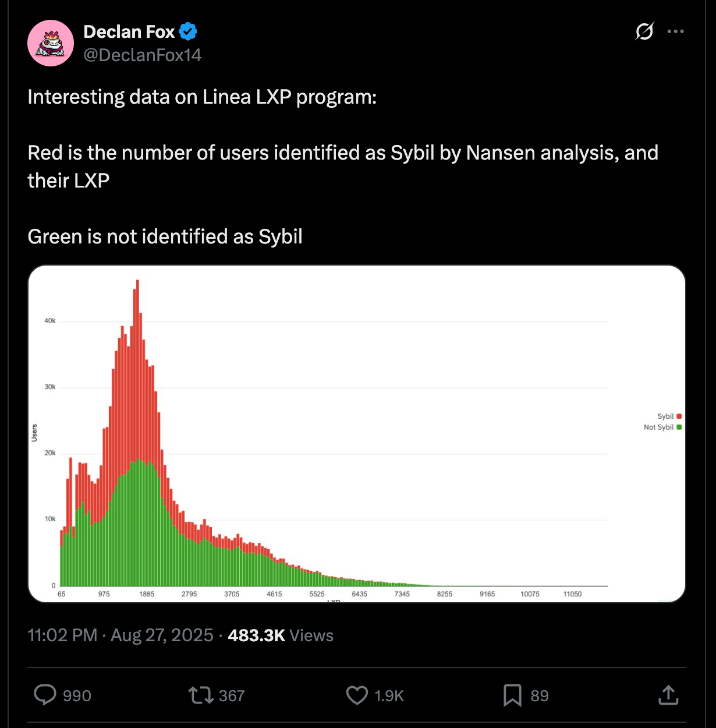Click the share upload icon

point(668,695)
